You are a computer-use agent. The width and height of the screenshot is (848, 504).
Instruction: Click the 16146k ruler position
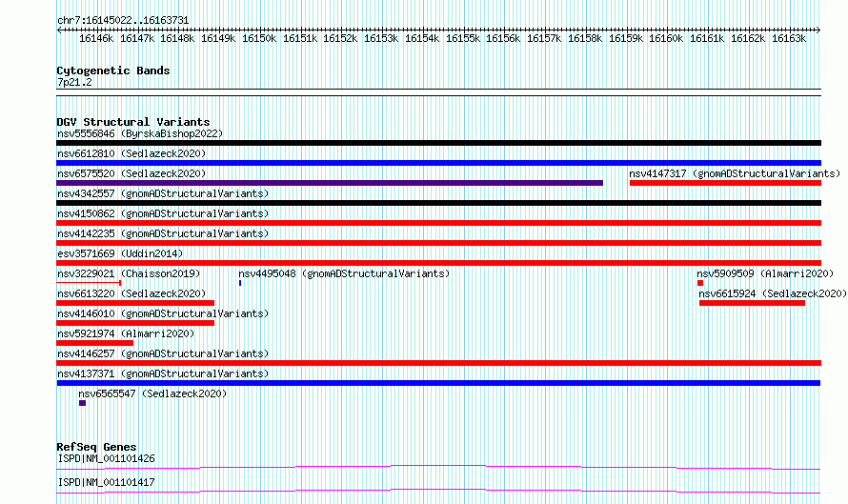pos(96,38)
